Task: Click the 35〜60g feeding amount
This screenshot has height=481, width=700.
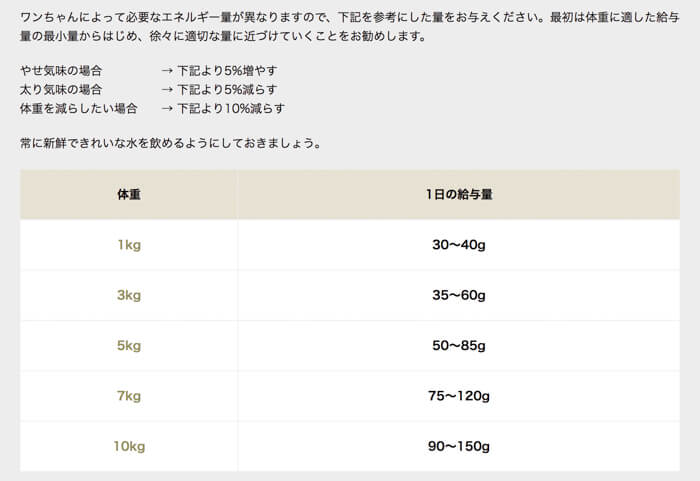Action: click(458, 295)
